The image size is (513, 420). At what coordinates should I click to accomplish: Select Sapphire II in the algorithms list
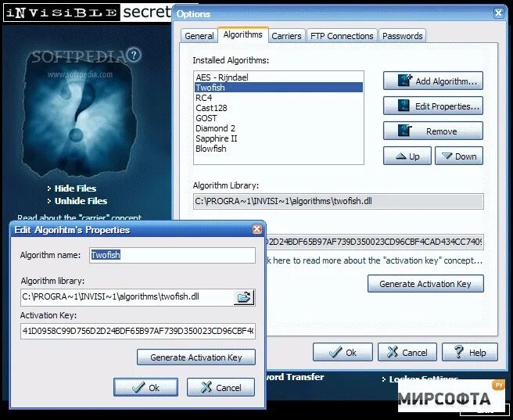point(278,138)
